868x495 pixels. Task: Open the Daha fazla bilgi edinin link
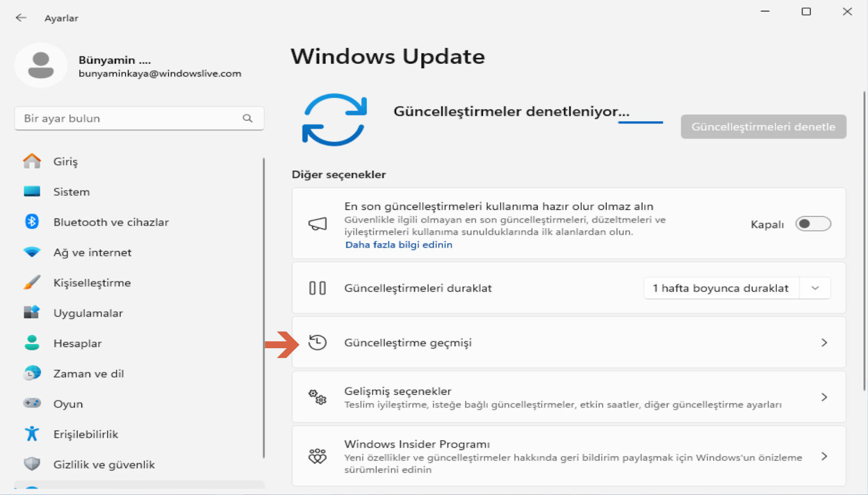tap(399, 245)
